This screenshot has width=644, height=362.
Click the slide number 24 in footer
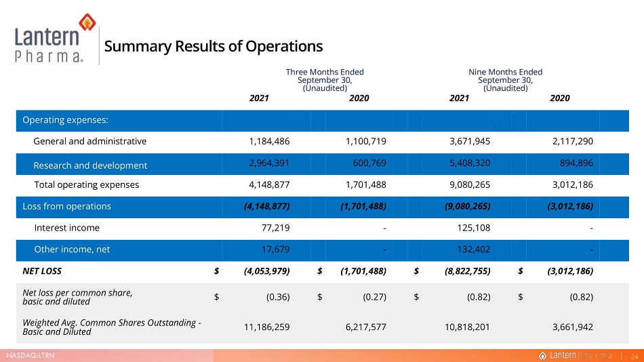635,357
